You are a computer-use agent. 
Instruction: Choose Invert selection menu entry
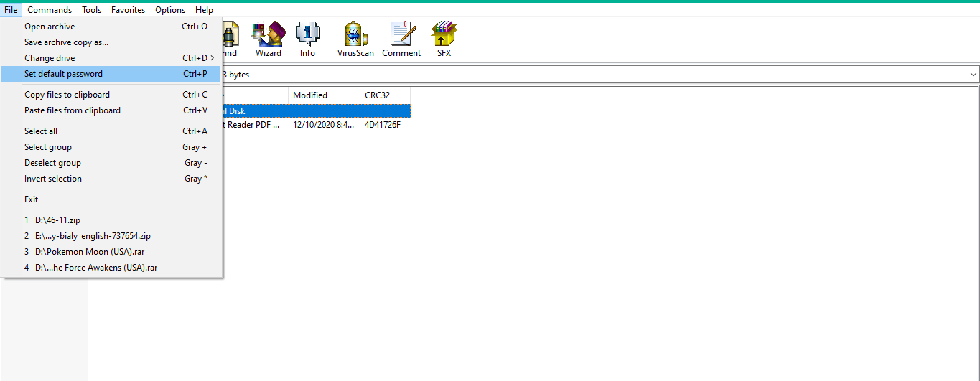[111, 179]
